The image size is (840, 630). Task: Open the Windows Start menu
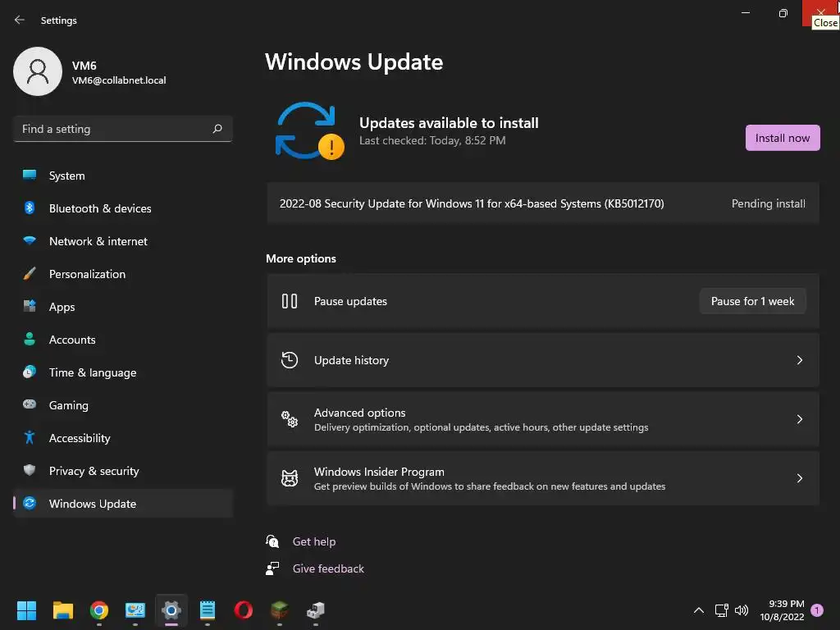click(x=26, y=610)
